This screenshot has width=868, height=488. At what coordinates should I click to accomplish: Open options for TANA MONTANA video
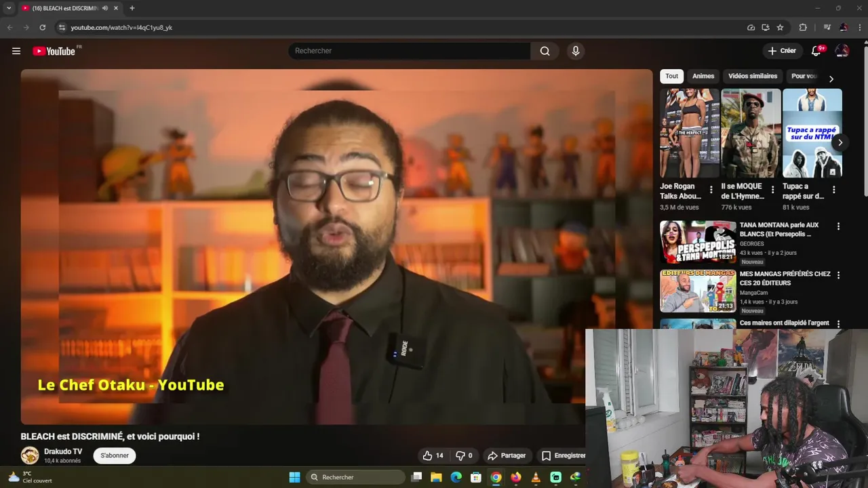838,226
